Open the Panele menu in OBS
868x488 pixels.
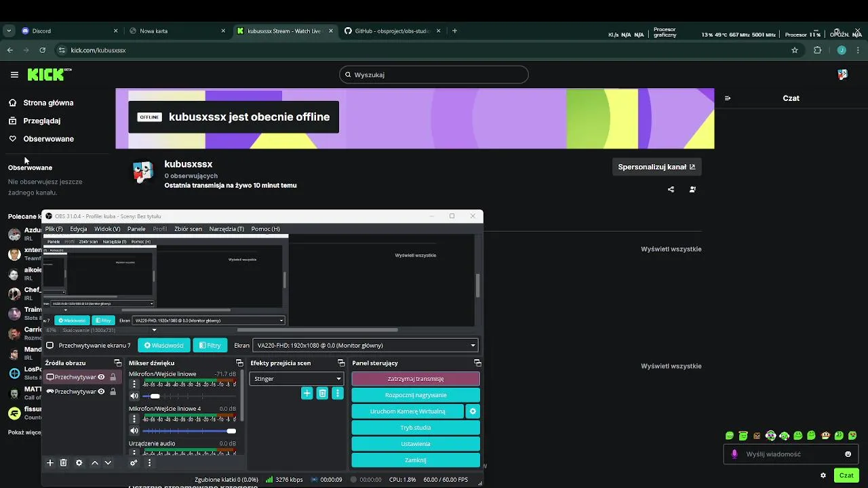[136, 229]
